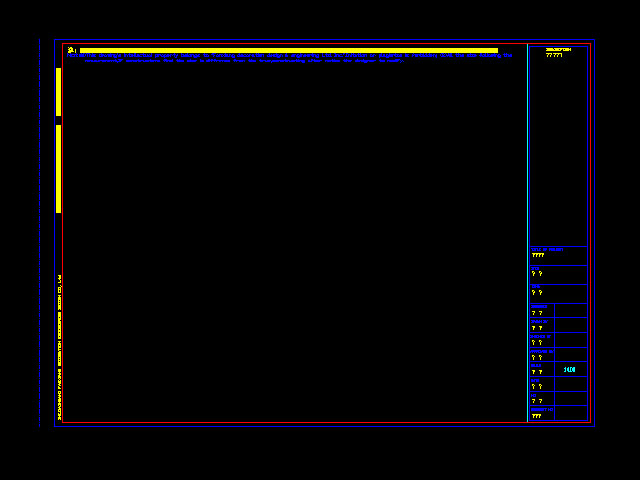Select the blue label in the last title block row
Viewport: 640px width, 480px height.
click(x=541, y=409)
